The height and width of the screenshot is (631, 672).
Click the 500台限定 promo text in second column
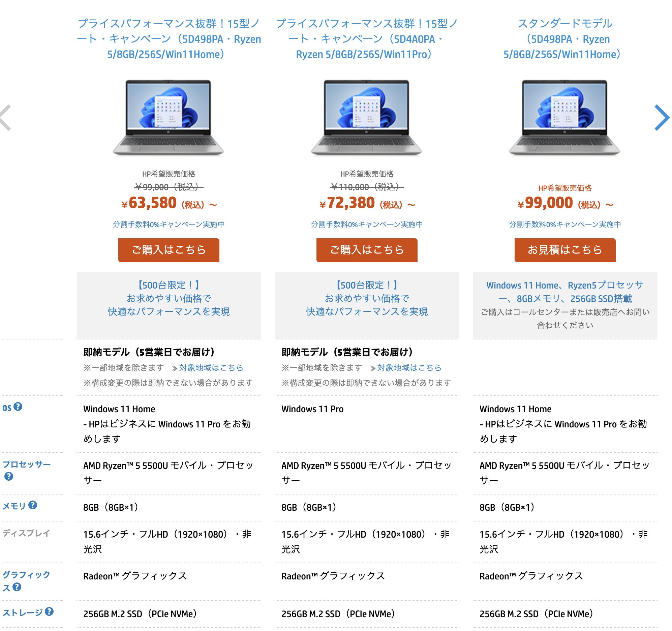(367, 298)
